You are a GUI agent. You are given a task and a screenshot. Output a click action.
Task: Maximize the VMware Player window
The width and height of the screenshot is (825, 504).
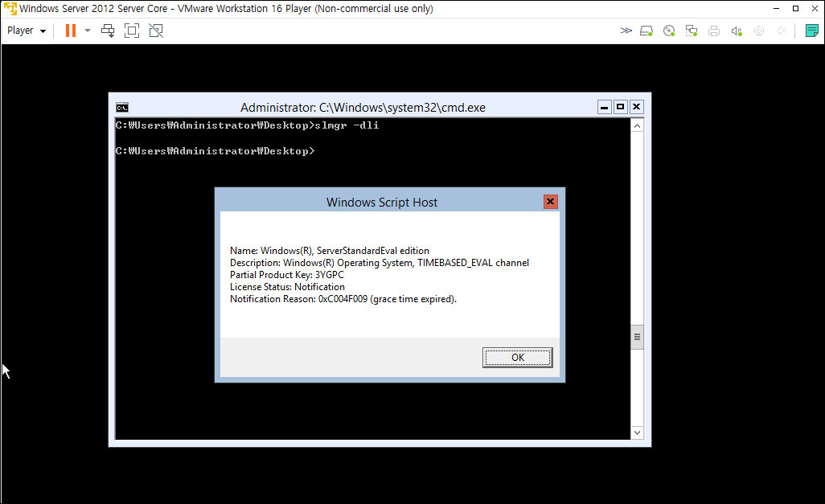click(x=795, y=8)
